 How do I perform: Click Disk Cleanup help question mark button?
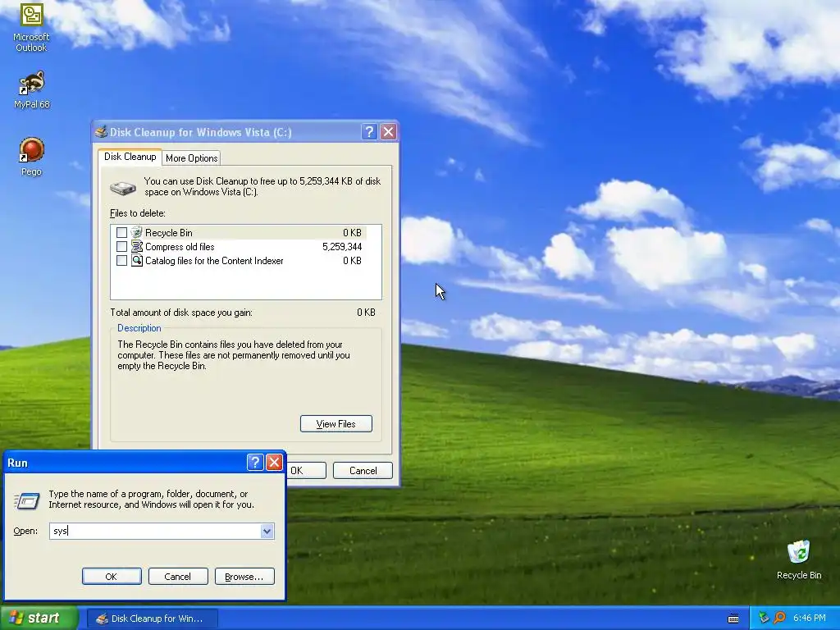[369, 132]
